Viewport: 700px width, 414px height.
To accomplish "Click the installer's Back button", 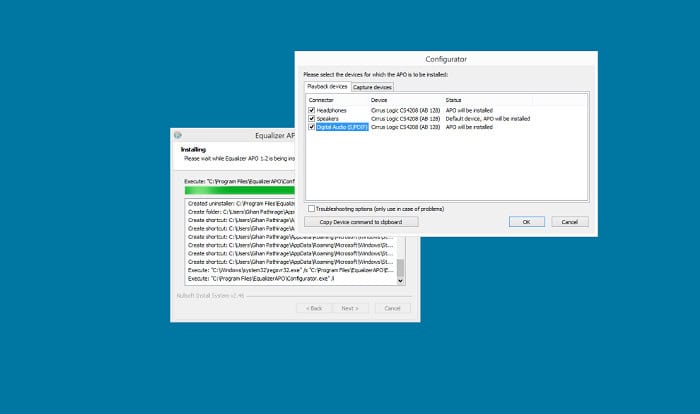I will [314, 308].
